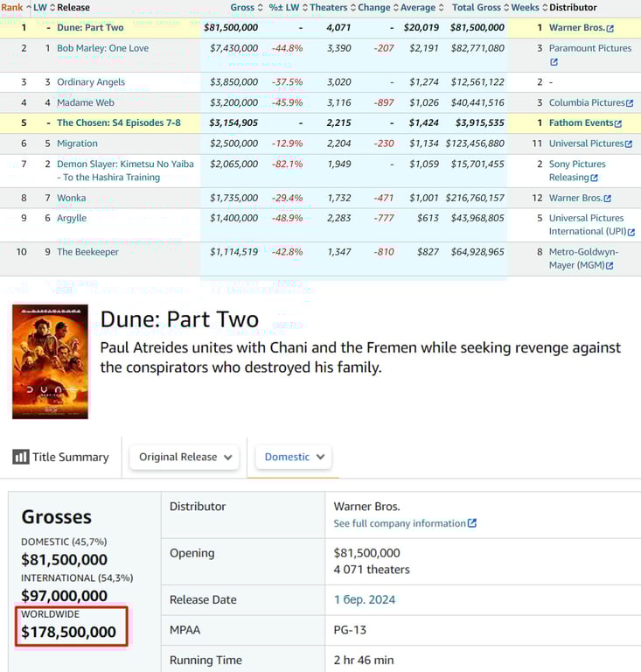Open external link icon under Paramount Pictures
This screenshot has width=641, height=672.
(x=554, y=62)
